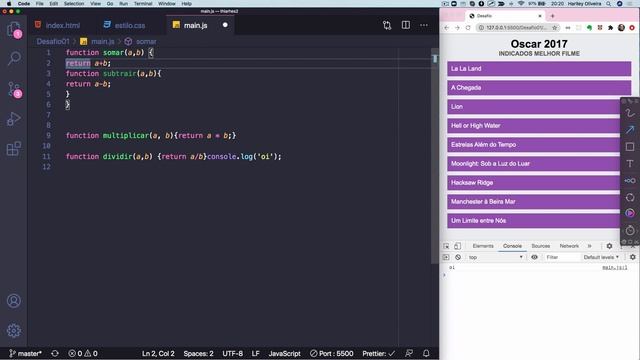Click the refresh-style icon in annotation toolbar
Screen dimensions: 640x360
(x=630, y=197)
